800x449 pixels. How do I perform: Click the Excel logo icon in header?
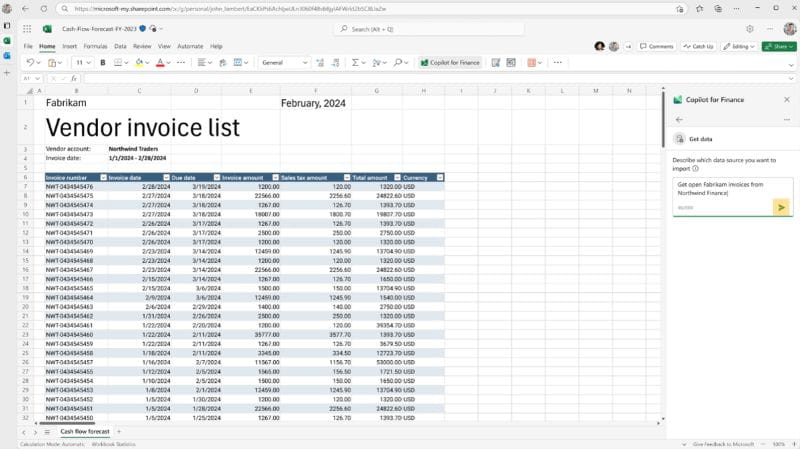click(47, 29)
